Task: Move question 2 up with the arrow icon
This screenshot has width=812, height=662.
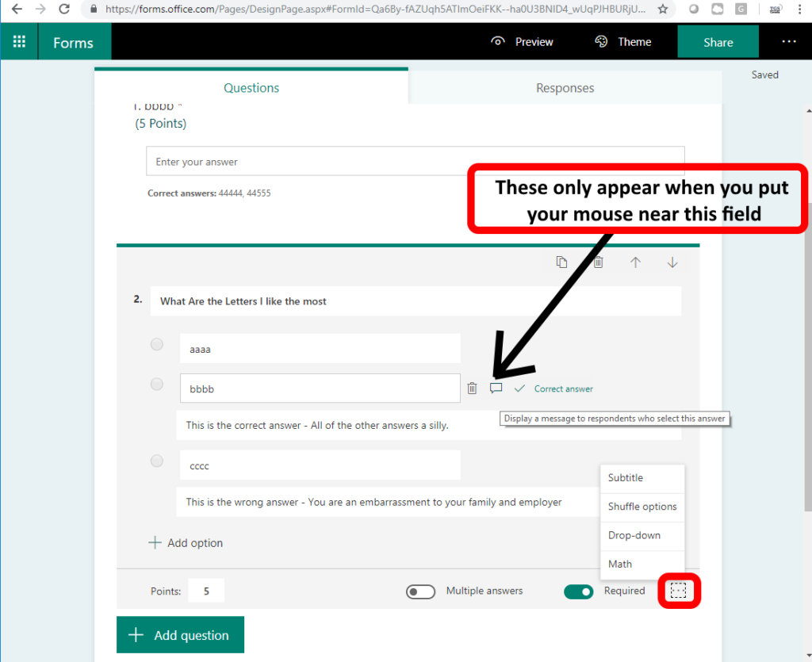Action: point(635,262)
